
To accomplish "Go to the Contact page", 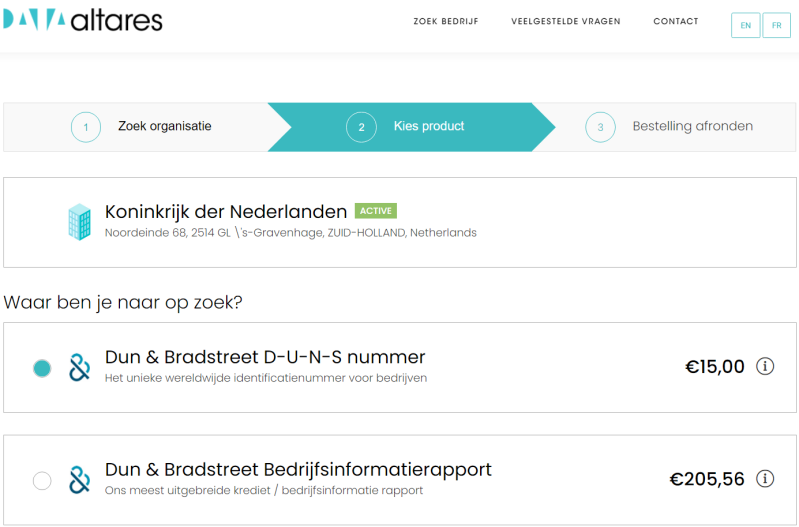I will point(676,22).
